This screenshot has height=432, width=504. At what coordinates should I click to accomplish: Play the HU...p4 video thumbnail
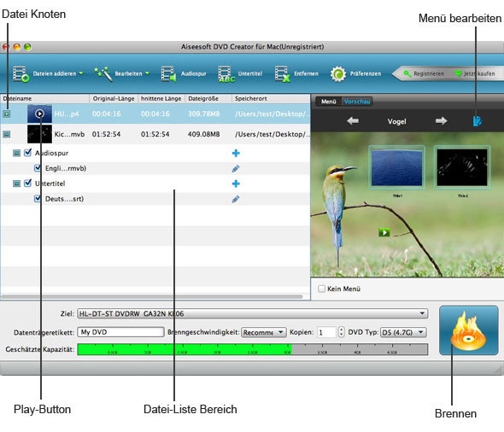coord(39,114)
